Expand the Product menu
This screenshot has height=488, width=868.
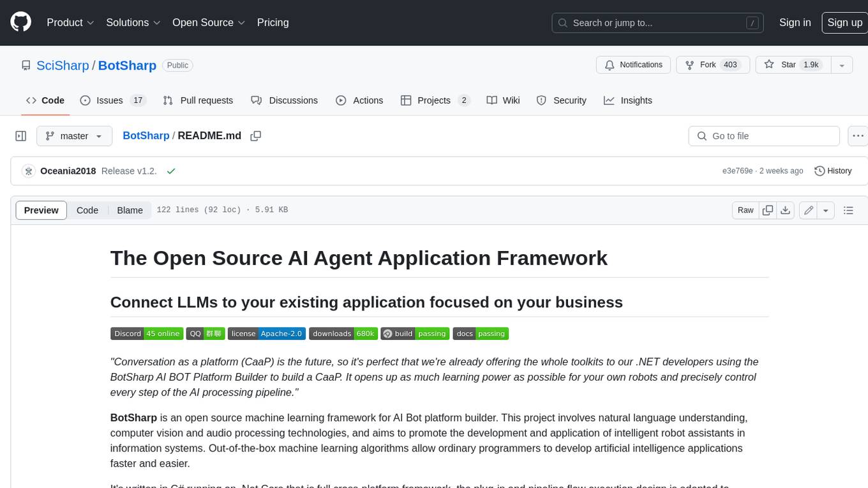[70, 22]
